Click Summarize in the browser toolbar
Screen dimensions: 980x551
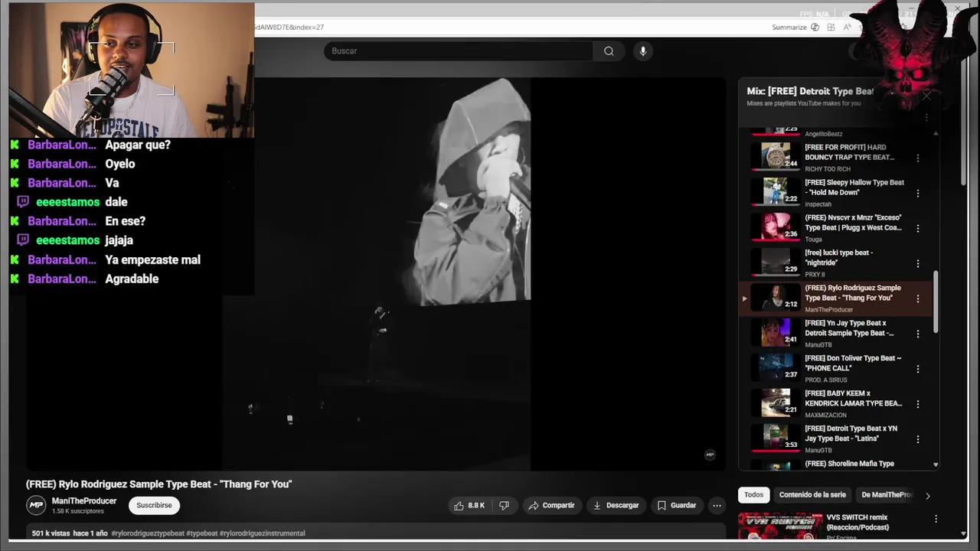pyautogui.click(x=789, y=27)
